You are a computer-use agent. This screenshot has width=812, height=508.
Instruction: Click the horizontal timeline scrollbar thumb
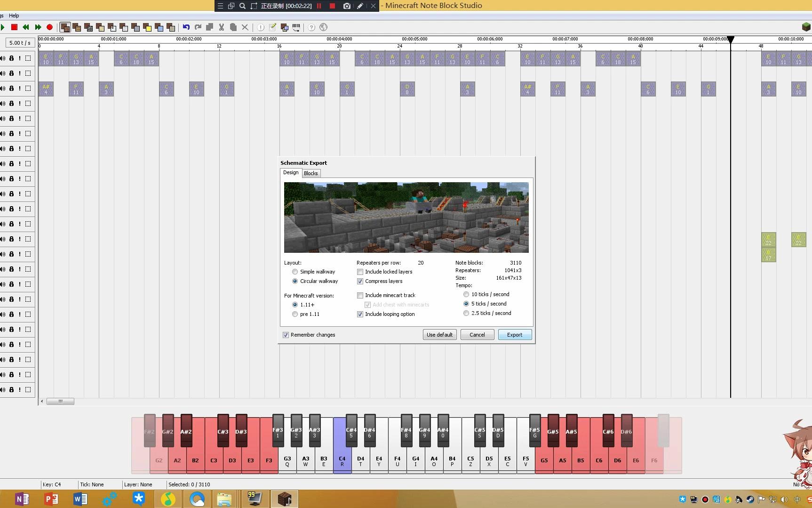coord(60,401)
